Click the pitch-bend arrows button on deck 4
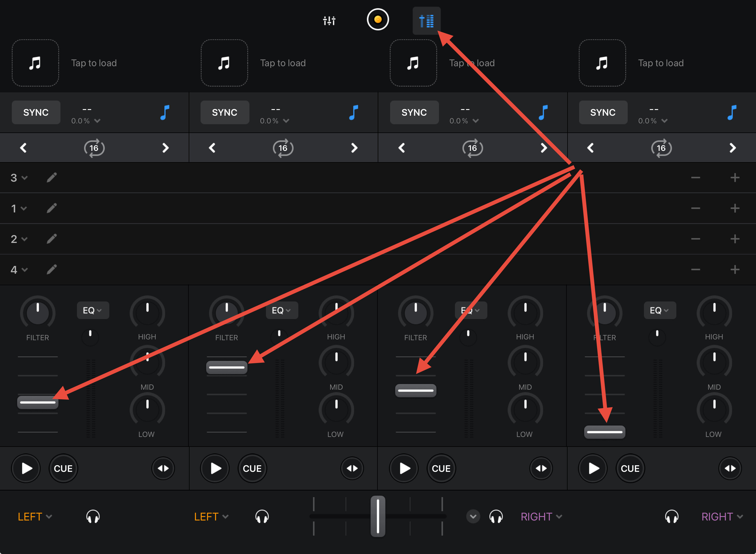This screenshot has width=756, height=554. tap(730, 468)
